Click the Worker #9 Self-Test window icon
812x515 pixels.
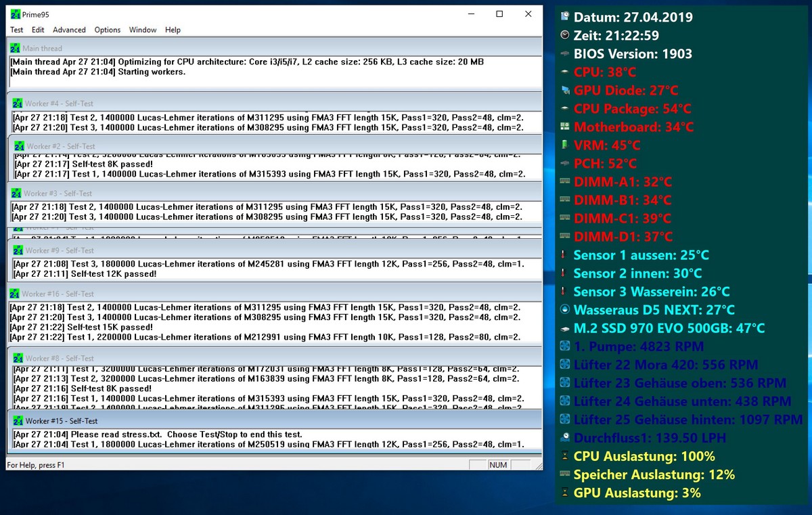[18, 250]
